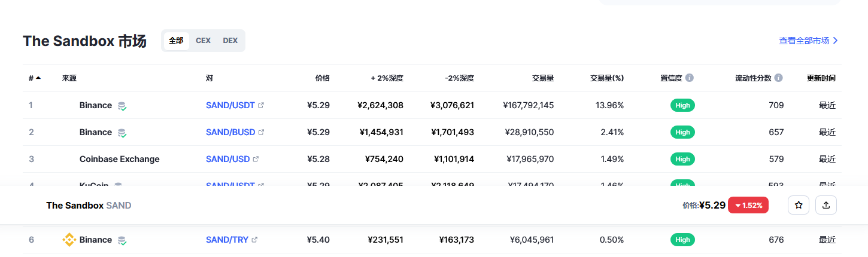Click -2% depth ¥3,076,621 cell
This screenshot has width=868, height=257.
point(452,105)
